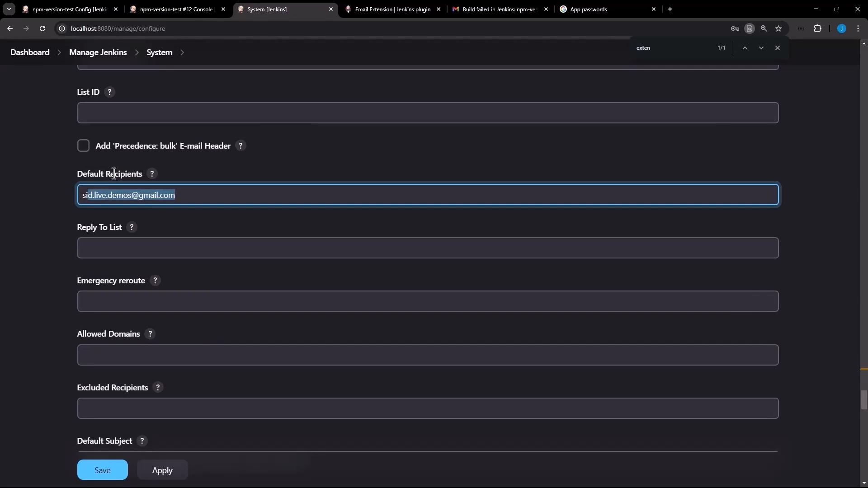Open Chrome three-dot menu
Screen dimensions: 868x488
pyautogui.click(x=858, y=28)
